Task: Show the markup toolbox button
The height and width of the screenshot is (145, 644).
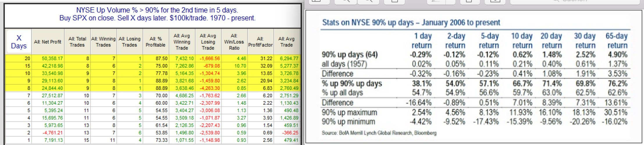Action: [495, 1]
